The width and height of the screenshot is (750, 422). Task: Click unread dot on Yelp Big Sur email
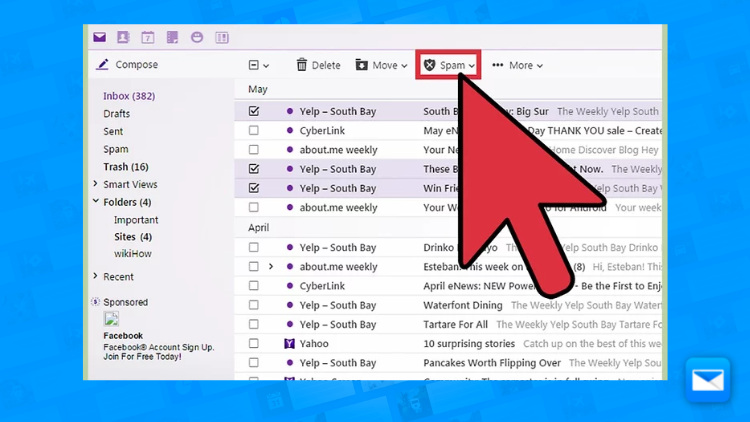289,111
